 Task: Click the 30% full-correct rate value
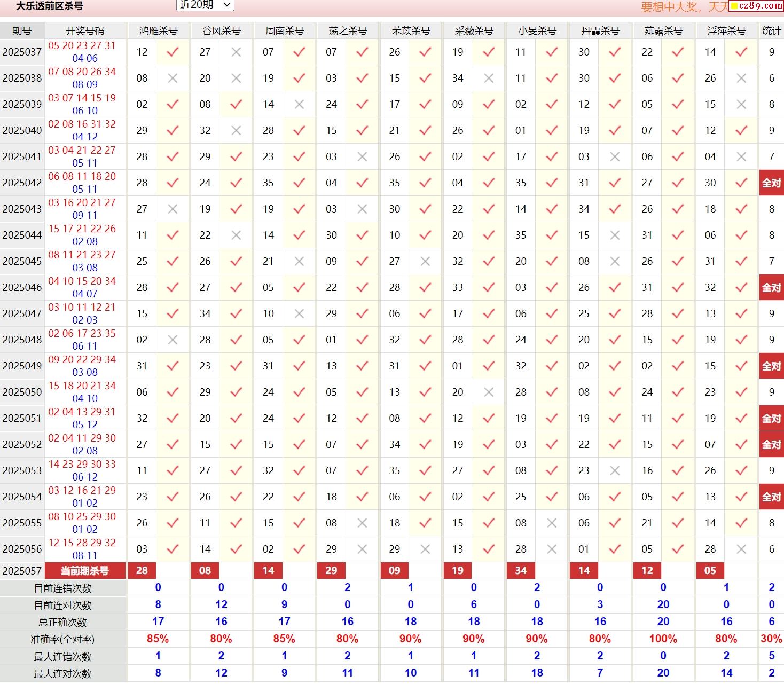(x=771, y=639)
